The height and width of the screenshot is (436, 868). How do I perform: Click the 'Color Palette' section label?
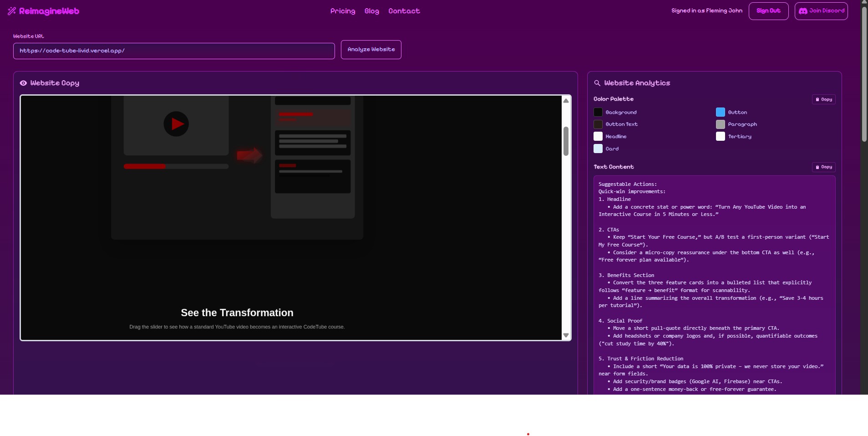point(614,99)
